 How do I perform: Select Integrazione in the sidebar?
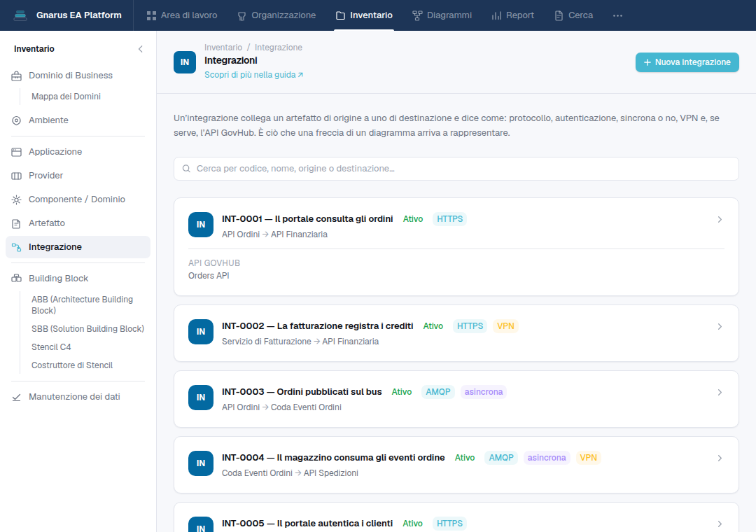click(x=78, y=247)
